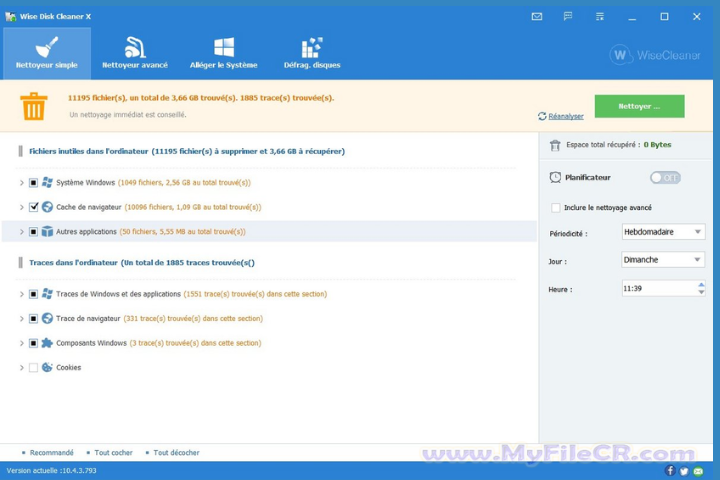This screenshot has height=480, width=720.
Task: Open the Périodicité Hebdomadaire dropdown
Action: coord(663,232)
